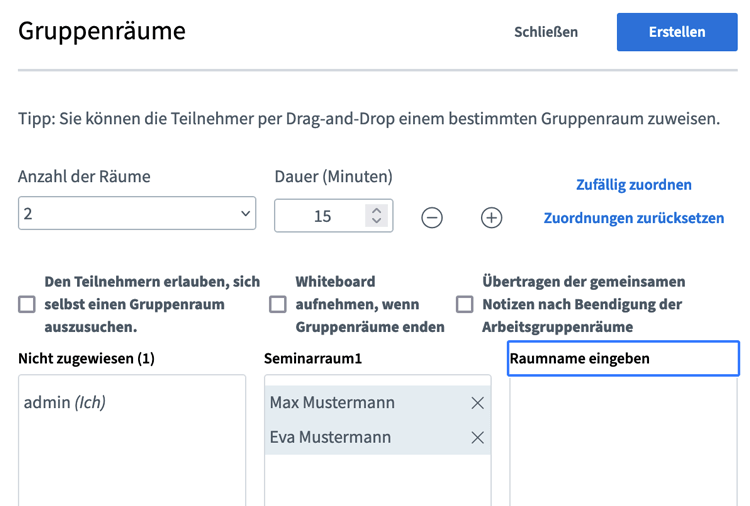Select Max Mustermann participant entry
Image resolution: width=750 pixels, height=506 pixels.
(x=377, y=403)
